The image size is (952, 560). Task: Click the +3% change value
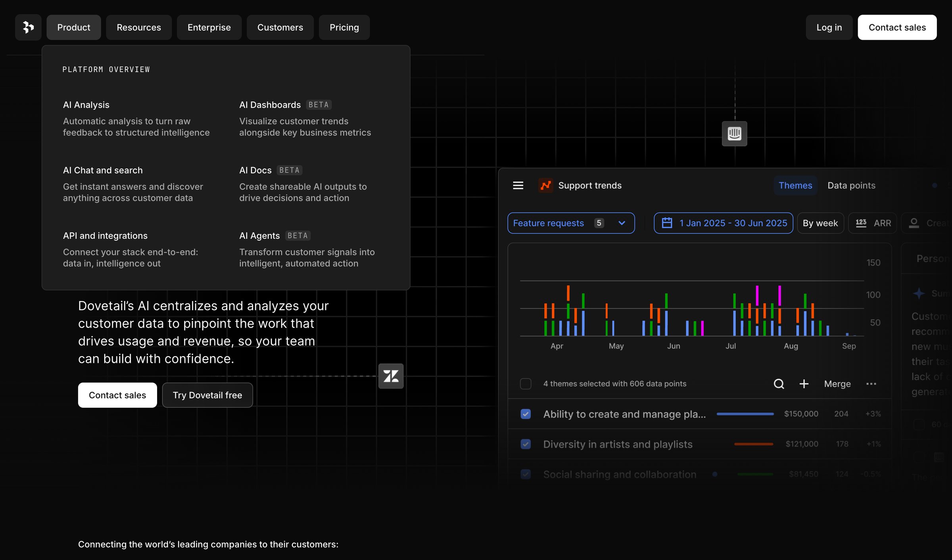tap(873, 414)
